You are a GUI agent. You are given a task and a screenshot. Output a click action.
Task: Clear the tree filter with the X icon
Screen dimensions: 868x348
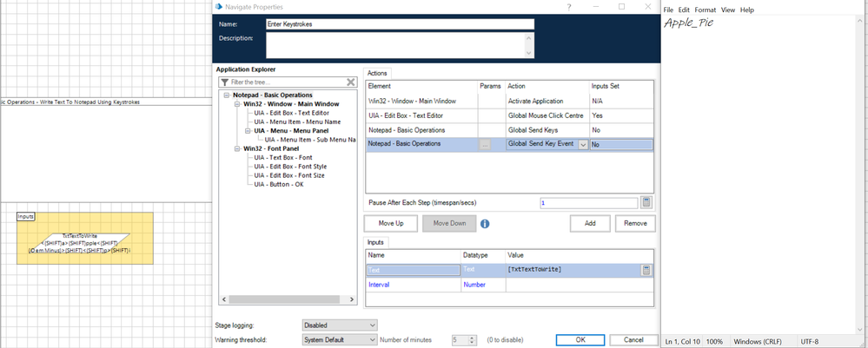pyautogui.click(x=351, y=82)
